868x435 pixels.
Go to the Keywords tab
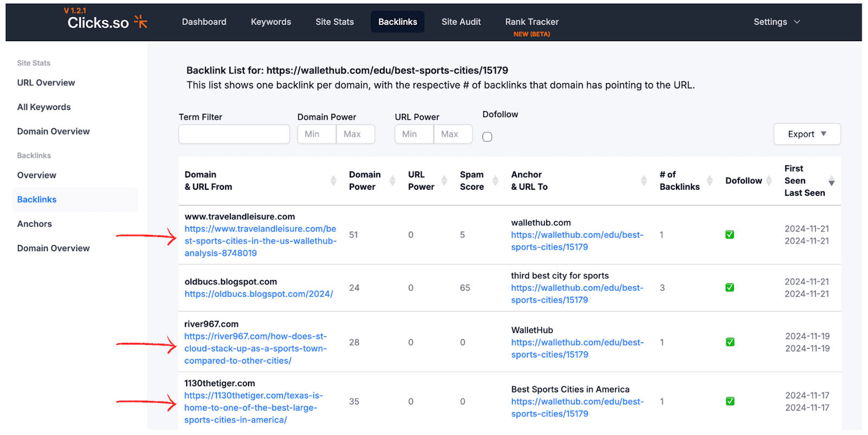tap(271, 22)
